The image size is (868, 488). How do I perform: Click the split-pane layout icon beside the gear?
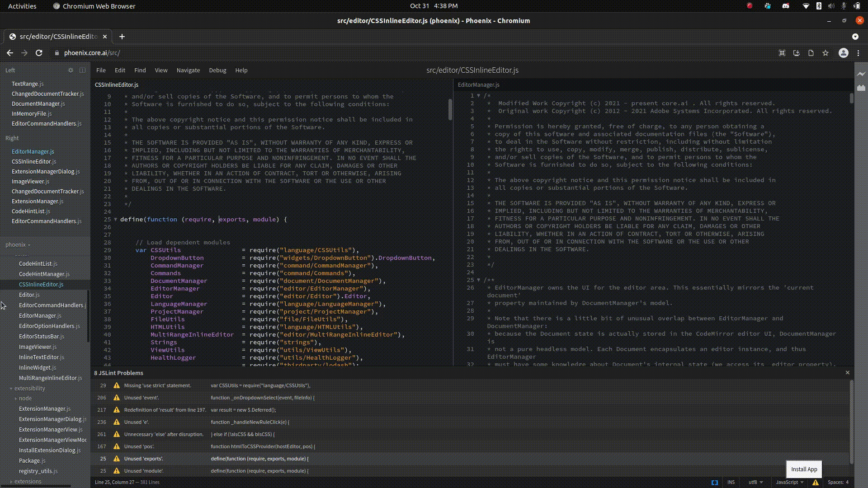tap(82, 70)
